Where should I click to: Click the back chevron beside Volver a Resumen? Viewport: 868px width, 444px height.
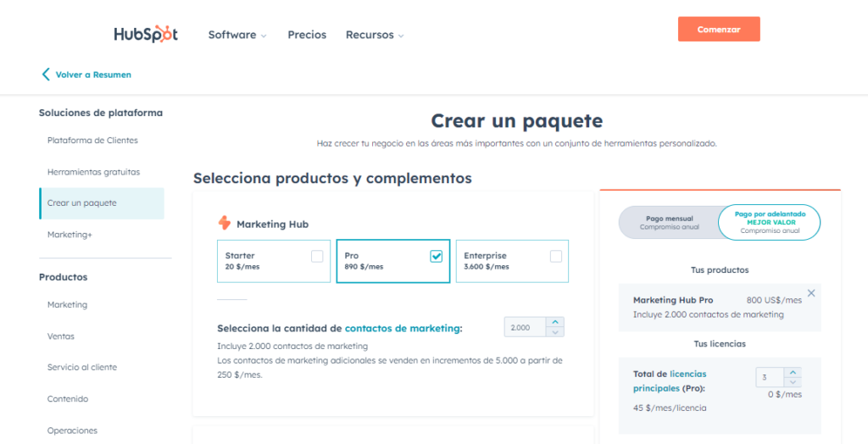tap(46, 75)
